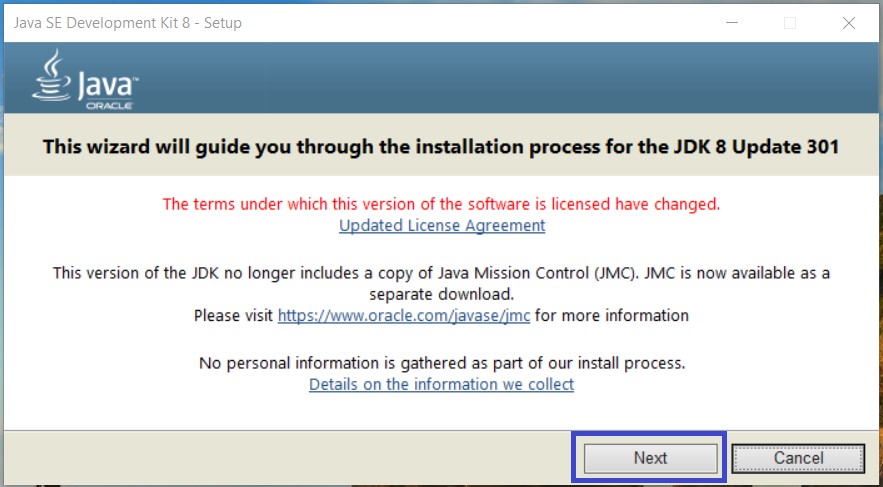
Task: Click the JDK 8 Update 301 headline
Action: [x=441, y=147]
